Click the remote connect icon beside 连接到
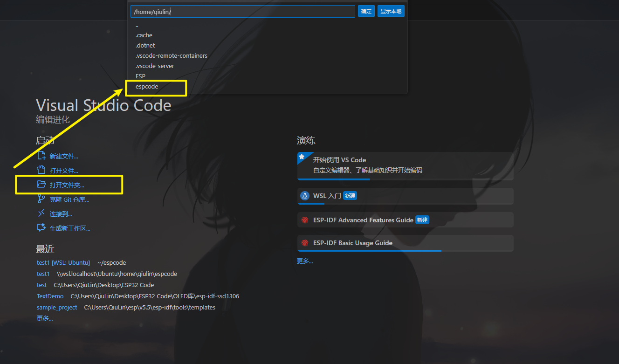The width and height of the screenshot is (619, 364). 41,214
